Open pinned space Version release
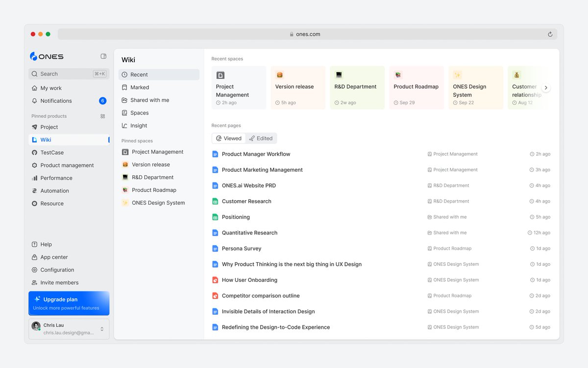The image size is (588, 368). (x=159, y=164)
